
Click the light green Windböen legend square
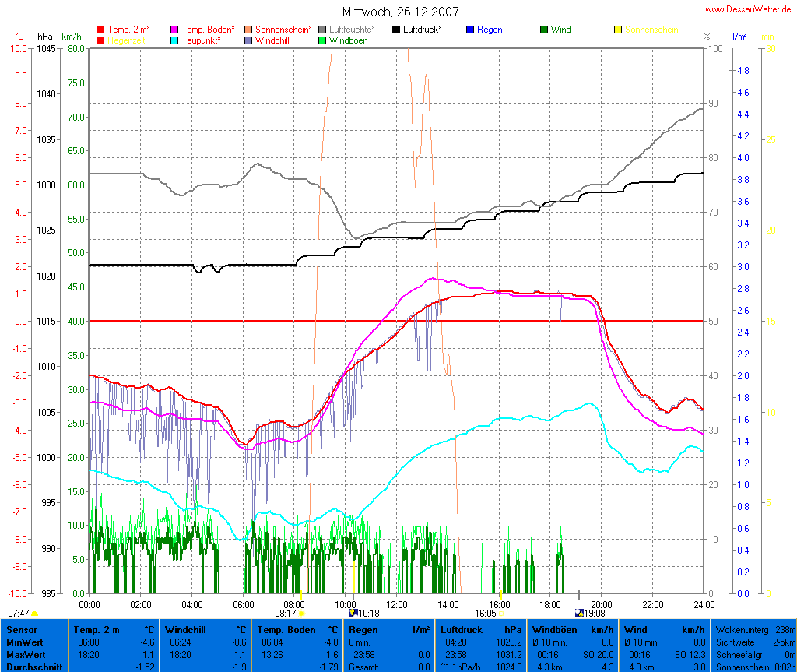click(x=322, y=40)
